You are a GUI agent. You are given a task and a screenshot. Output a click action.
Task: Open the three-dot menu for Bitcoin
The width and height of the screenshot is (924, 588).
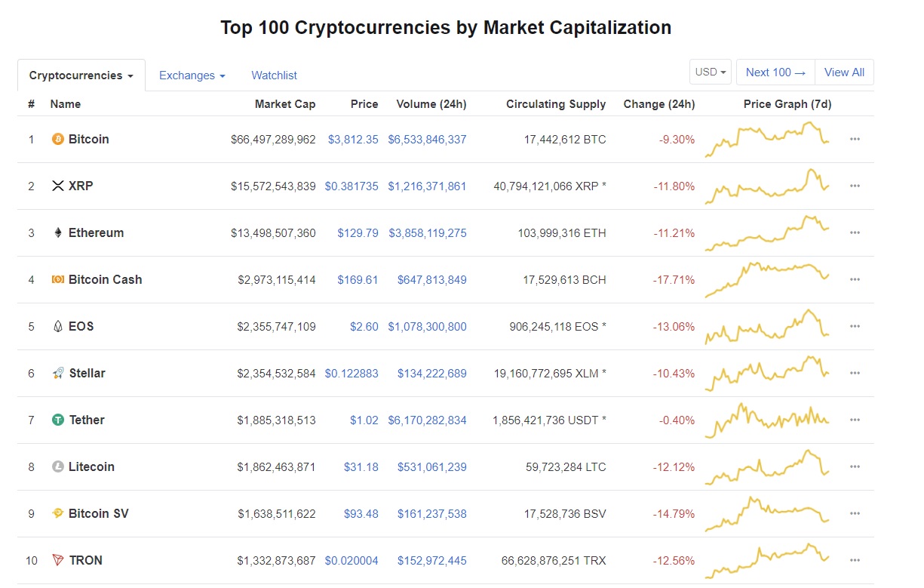[x=855, y=139]
